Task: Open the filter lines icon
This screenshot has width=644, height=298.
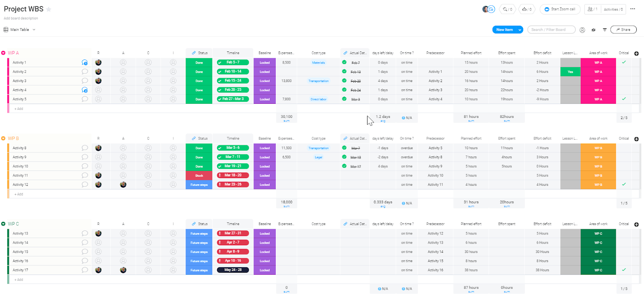Action: pos(605,30)
